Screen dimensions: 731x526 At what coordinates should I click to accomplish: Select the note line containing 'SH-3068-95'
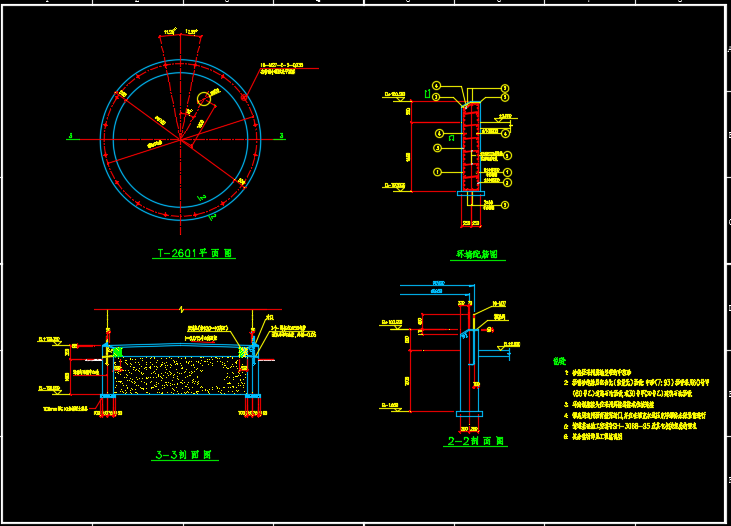(x=631, y=426)
